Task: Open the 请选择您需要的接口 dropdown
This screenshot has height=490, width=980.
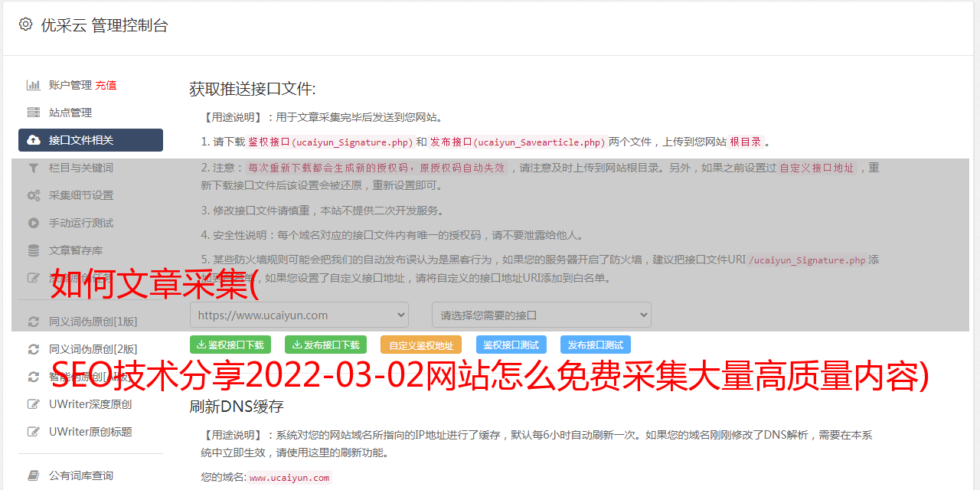Action: tap(541, 315)
